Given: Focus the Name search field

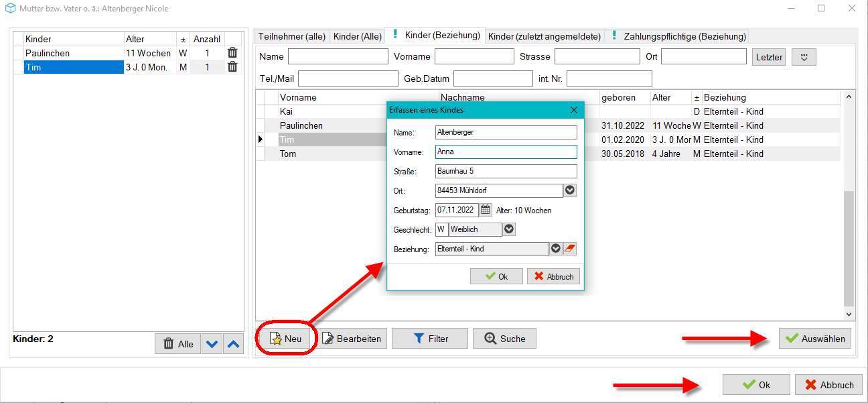Looking at the screenshot, I should point(338,56).
